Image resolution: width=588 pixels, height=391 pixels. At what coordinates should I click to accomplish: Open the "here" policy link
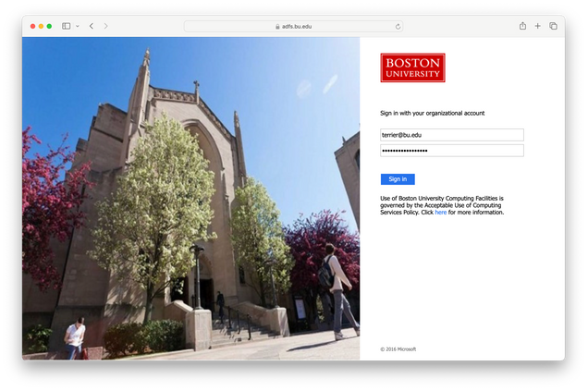tap(441, 213)
